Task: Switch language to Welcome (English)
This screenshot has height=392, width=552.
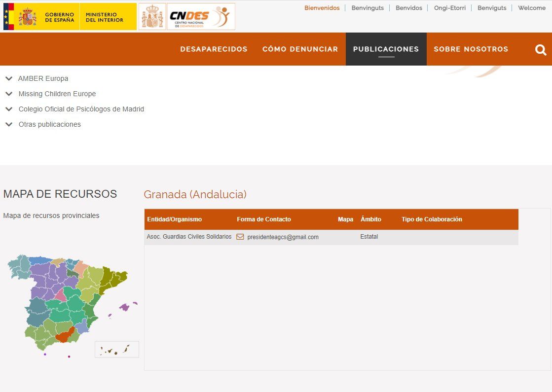Action: coord(532,8)
